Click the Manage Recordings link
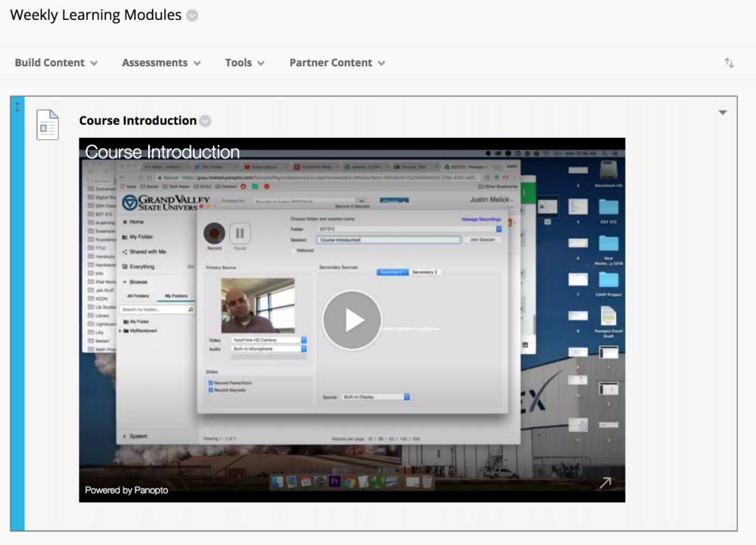 (x=481, y=219)
